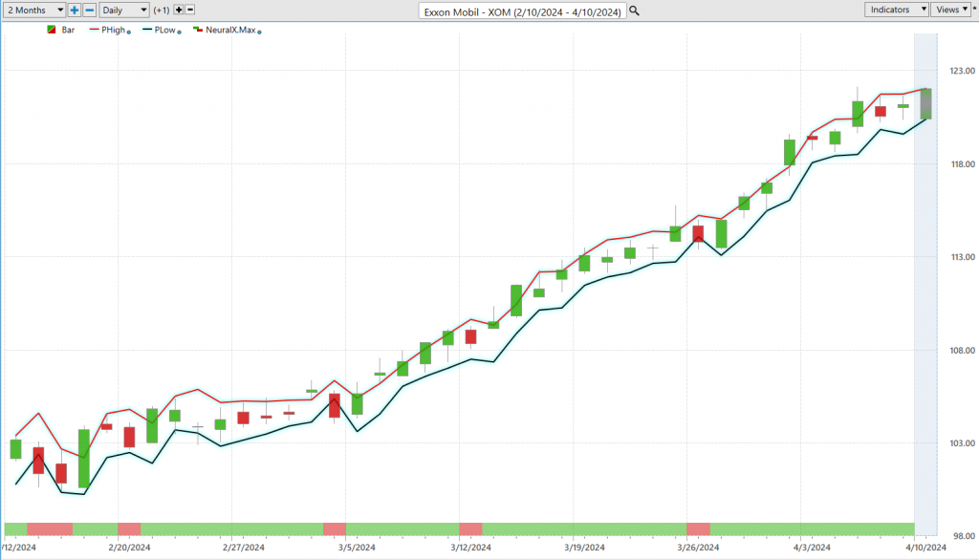The height and width of the screenshot is (560, 979).
Task: Click the 113.00 price axis label
Action: (962, 257)
